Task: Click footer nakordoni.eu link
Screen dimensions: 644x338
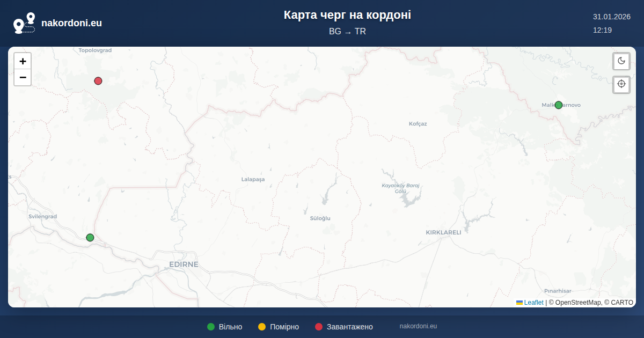Action: coord(418,326)
